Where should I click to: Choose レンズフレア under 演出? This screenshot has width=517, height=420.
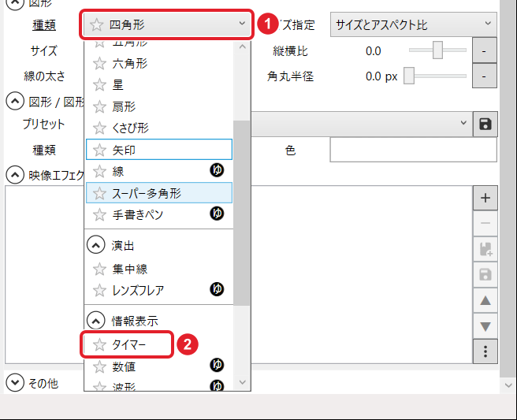159,291
